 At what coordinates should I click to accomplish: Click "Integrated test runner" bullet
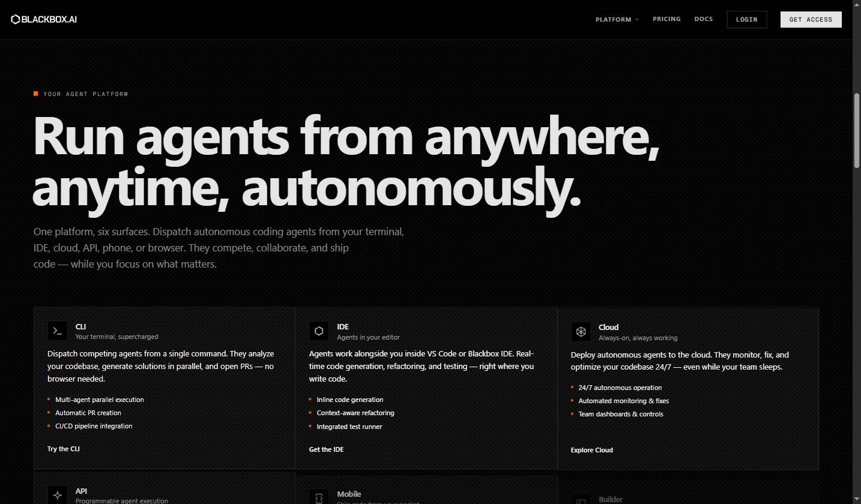pyautogui.click(x=349, y=427)
